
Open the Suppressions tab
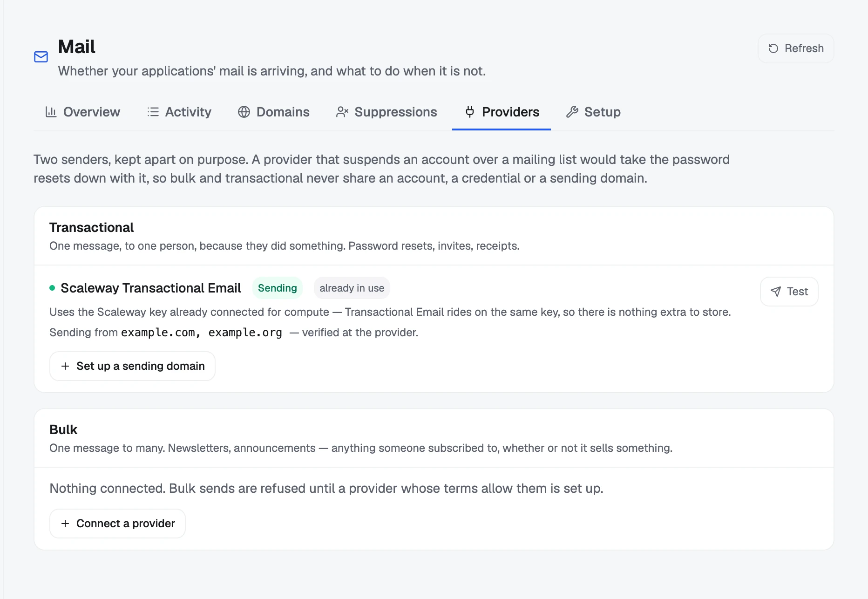[387, 112]
